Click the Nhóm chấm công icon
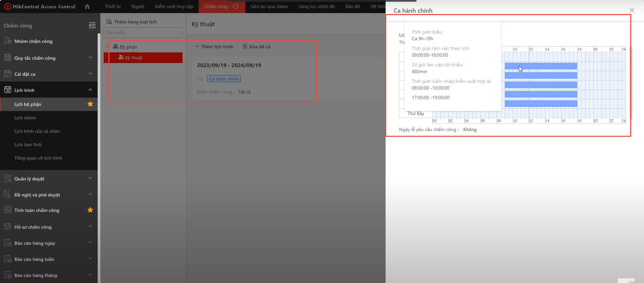 point(7,41)
